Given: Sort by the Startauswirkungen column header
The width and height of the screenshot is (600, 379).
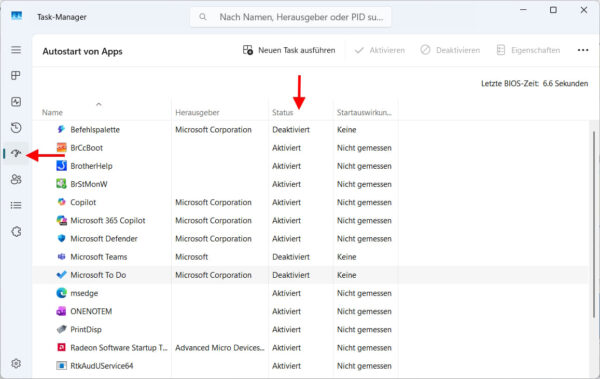Looking at the screenshot, I should 364,113.
